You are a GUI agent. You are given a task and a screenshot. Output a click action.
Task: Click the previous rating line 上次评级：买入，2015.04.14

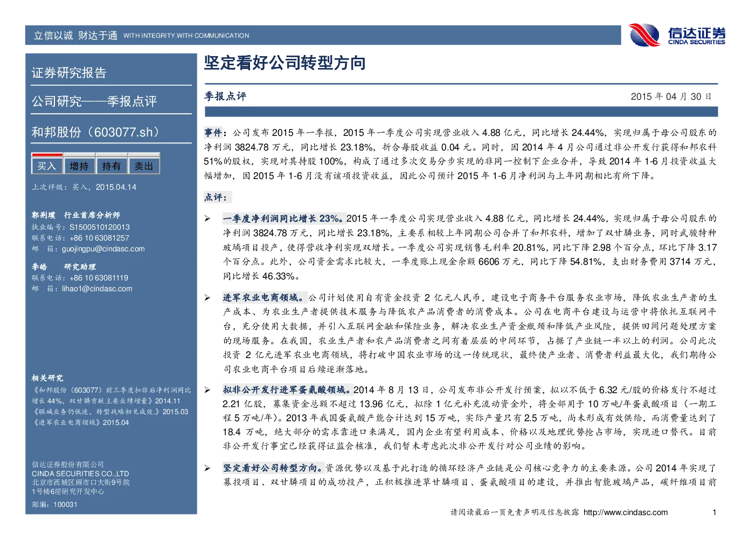(84, 187)
